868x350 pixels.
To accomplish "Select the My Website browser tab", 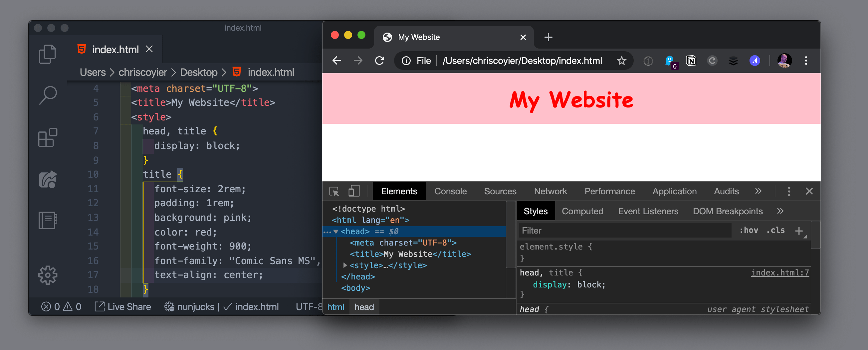I will [x=454, y=37].
